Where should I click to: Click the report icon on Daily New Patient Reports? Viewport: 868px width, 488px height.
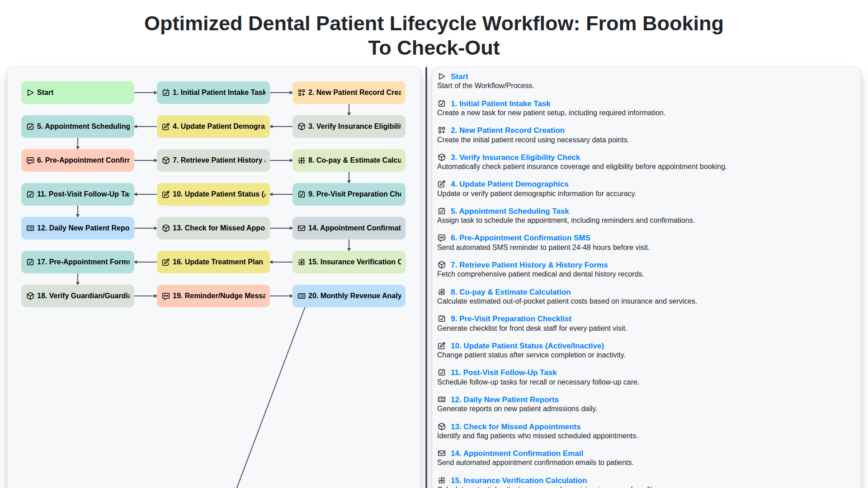click(x=30, y=228)
